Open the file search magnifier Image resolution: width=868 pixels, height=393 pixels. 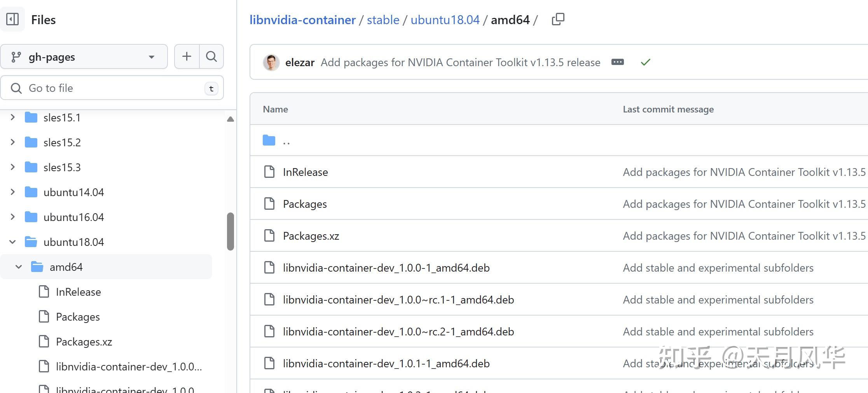coord(211,56)
